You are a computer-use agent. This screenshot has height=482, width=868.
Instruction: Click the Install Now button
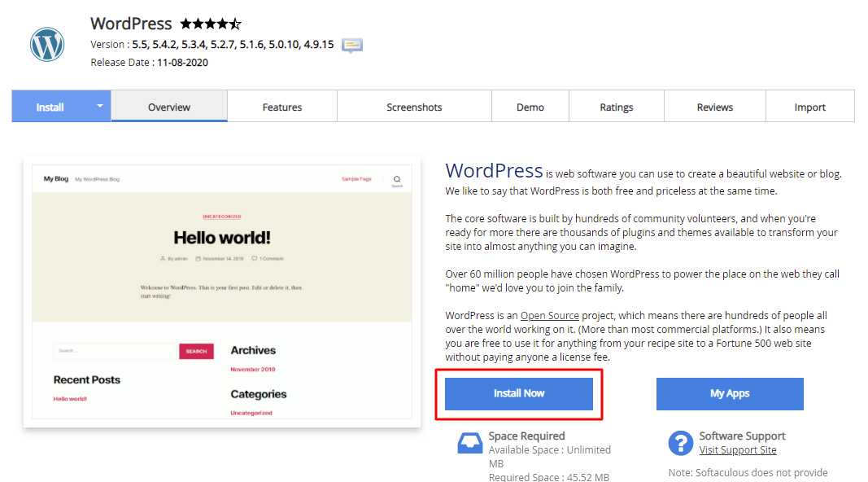point(519,394)
